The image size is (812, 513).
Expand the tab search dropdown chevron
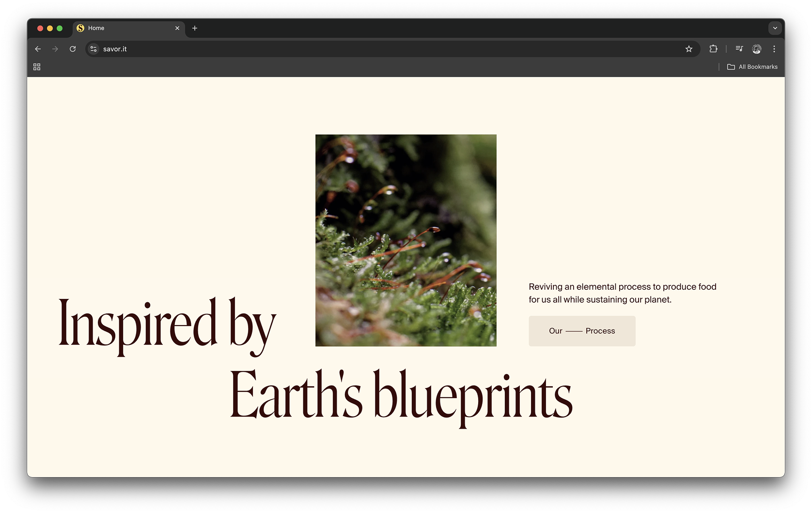click(x=775, y=28)
